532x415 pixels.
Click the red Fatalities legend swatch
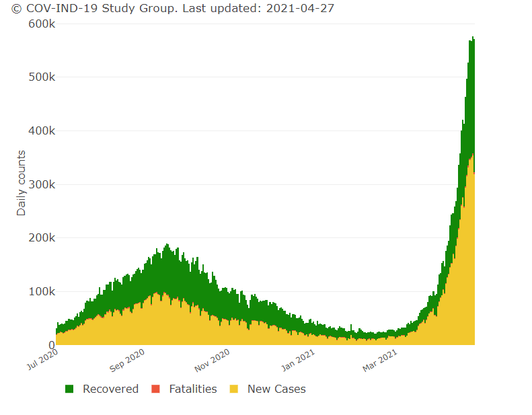(x=155, y=389)
